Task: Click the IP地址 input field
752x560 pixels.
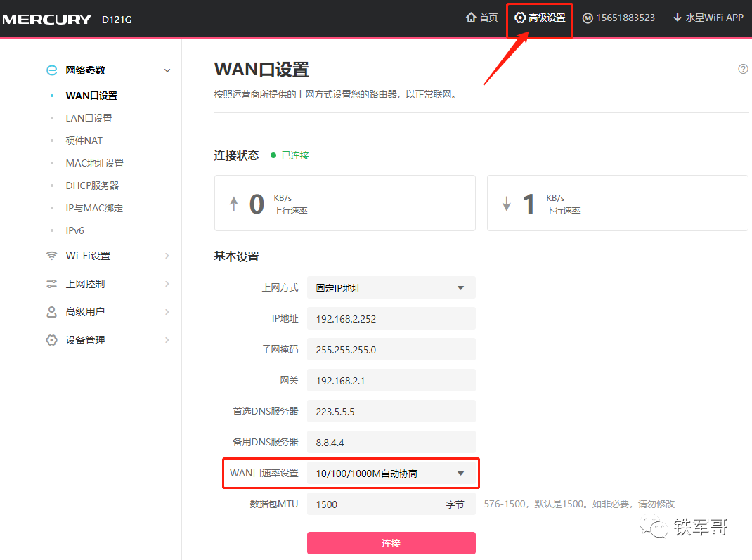Action: click(x=391, y=318)
